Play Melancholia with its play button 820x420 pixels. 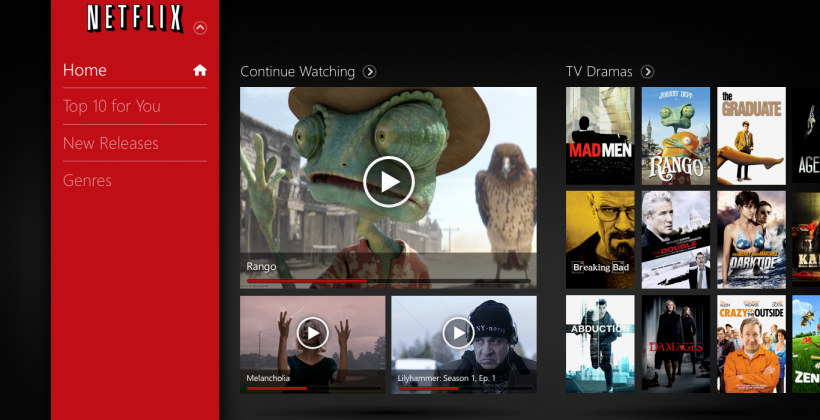[313, 333]
